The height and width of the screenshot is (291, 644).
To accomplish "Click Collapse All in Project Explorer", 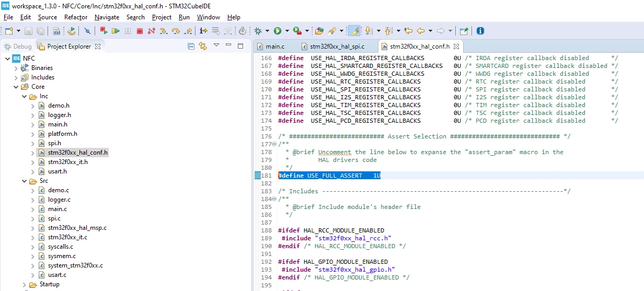I will pos(191,46).
